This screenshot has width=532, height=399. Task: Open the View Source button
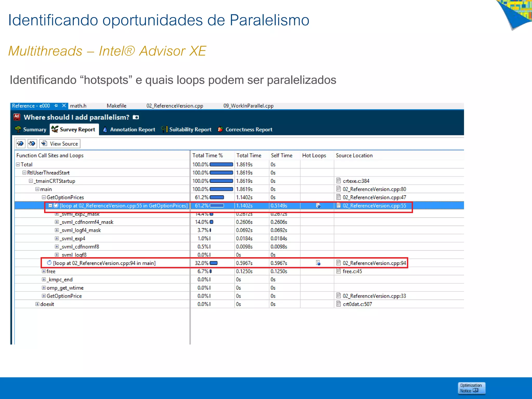point(60,144)
